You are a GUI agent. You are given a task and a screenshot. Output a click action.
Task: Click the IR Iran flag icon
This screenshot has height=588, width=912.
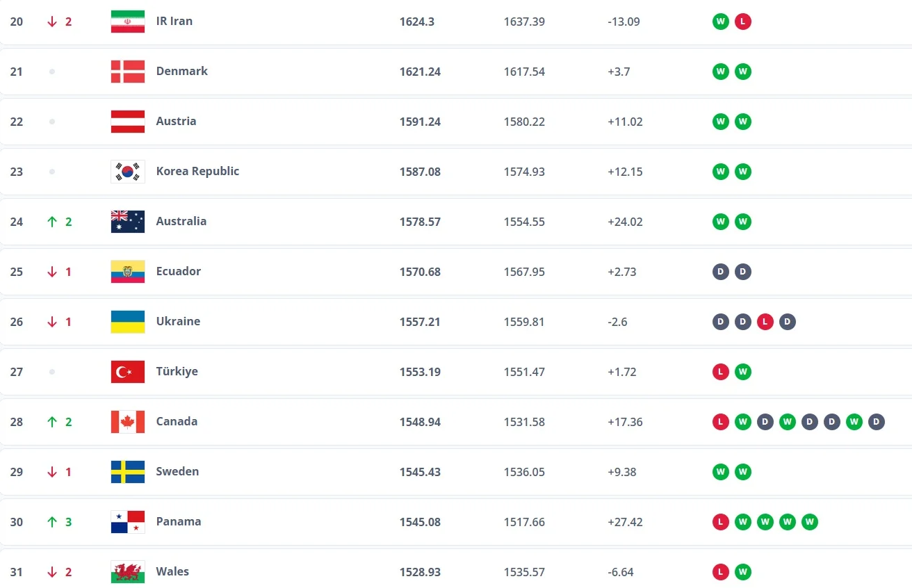point(128,22)
